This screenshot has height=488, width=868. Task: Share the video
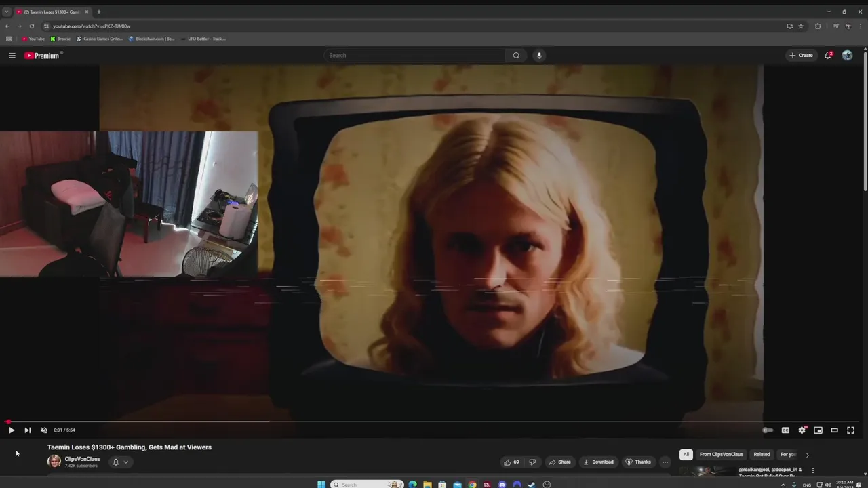click(x=559, y=462)
